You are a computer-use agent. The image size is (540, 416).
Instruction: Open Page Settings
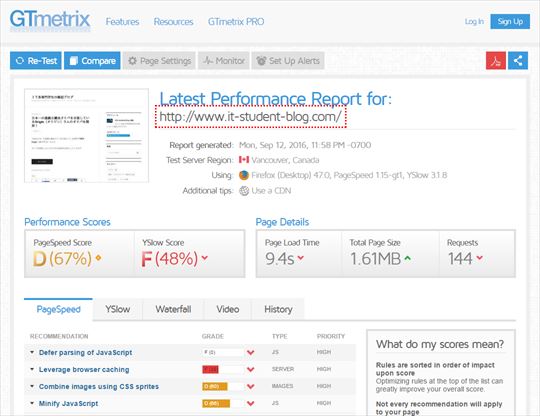coord(159,61)
